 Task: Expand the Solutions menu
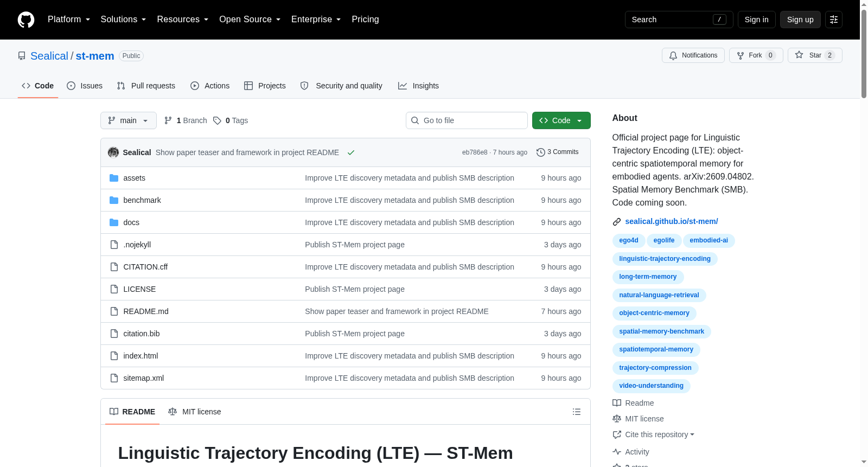coord(123,20)
